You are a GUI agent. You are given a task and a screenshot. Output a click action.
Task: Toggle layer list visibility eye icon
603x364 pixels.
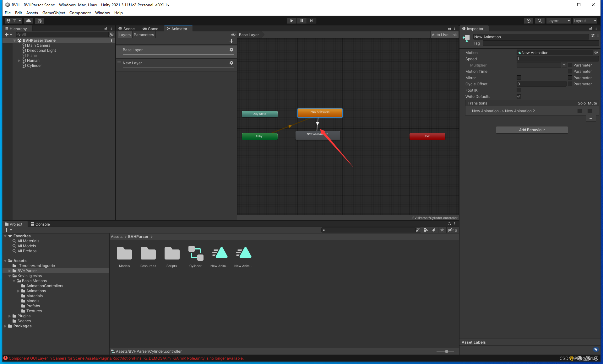coord(233,35)
